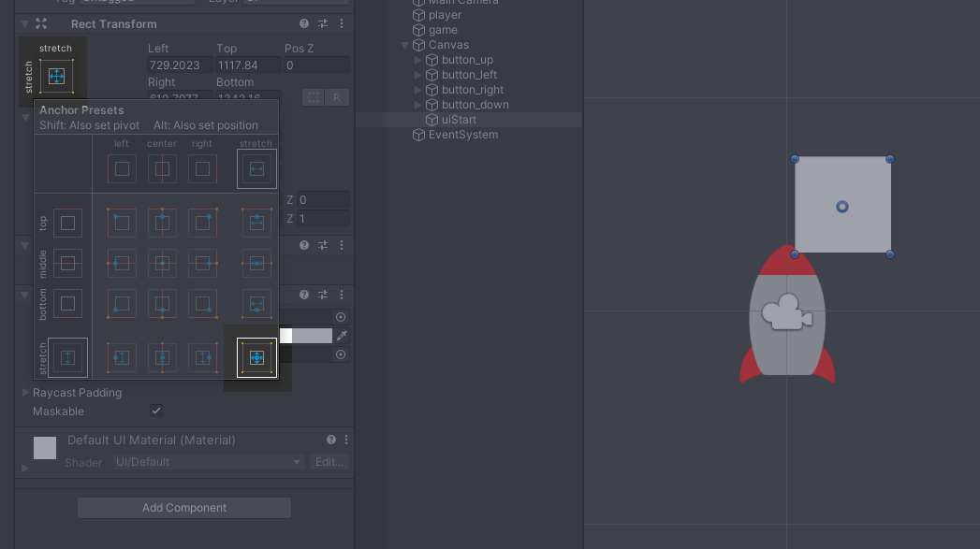Select center column header anchor preset
The image size is (980, 549).
coord(163,168)
